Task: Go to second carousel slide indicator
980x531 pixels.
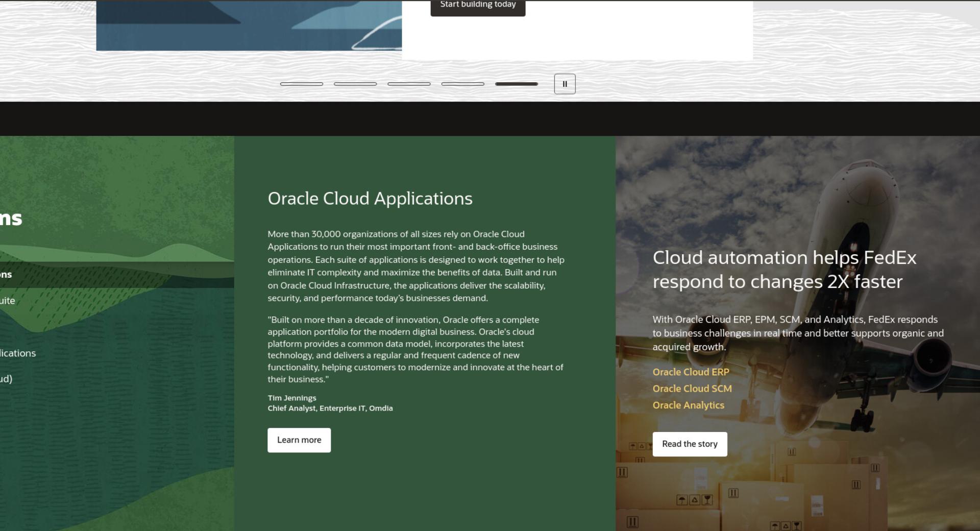Action: tap(355, 84)
